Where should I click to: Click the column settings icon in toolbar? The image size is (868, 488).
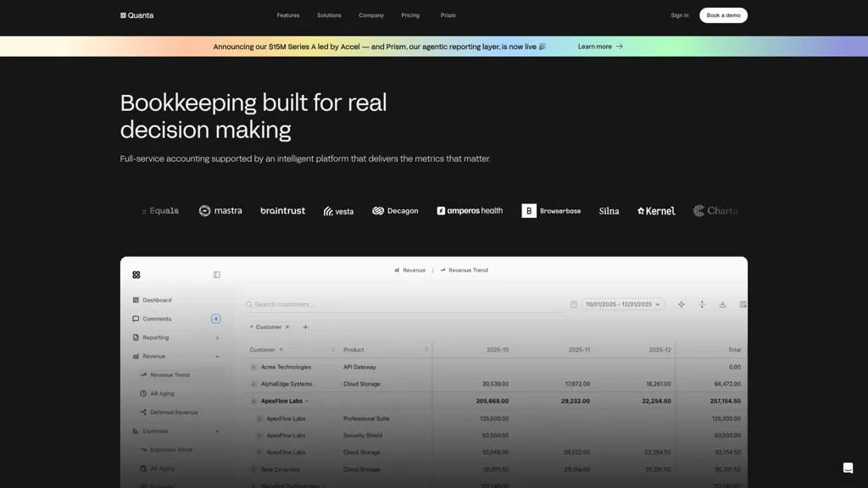(743, 304)
